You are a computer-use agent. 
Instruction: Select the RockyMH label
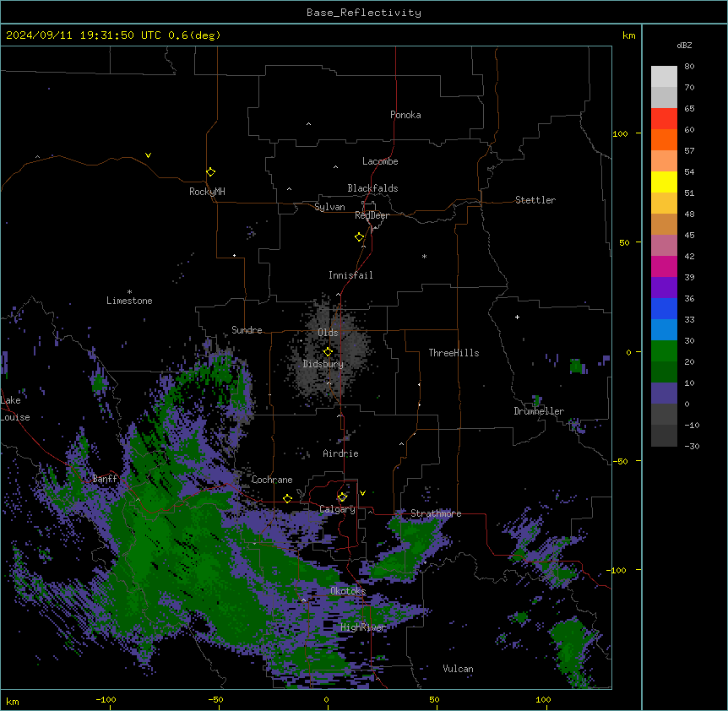click(207, 192)
